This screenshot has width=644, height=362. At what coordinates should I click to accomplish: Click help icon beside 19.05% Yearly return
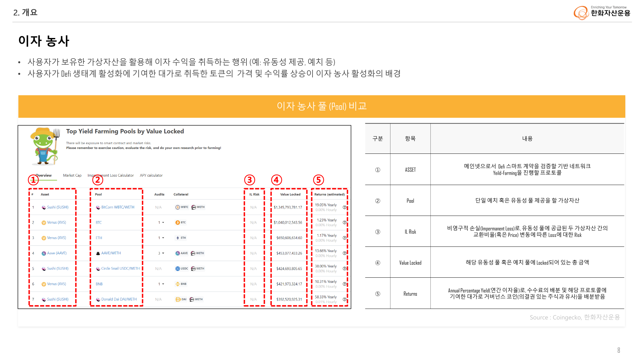pyautogui.click(x=344, y=207)
